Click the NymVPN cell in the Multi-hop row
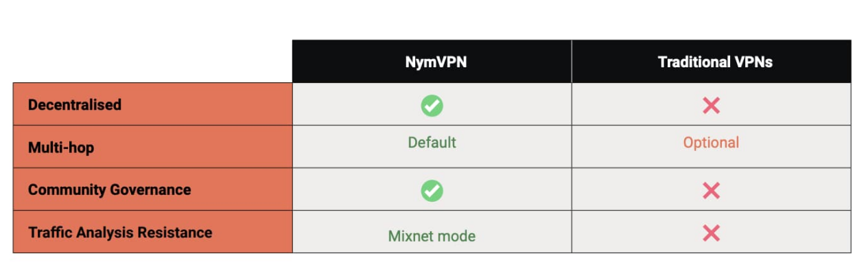The image size is (868, 269). [x=432, y=147]
